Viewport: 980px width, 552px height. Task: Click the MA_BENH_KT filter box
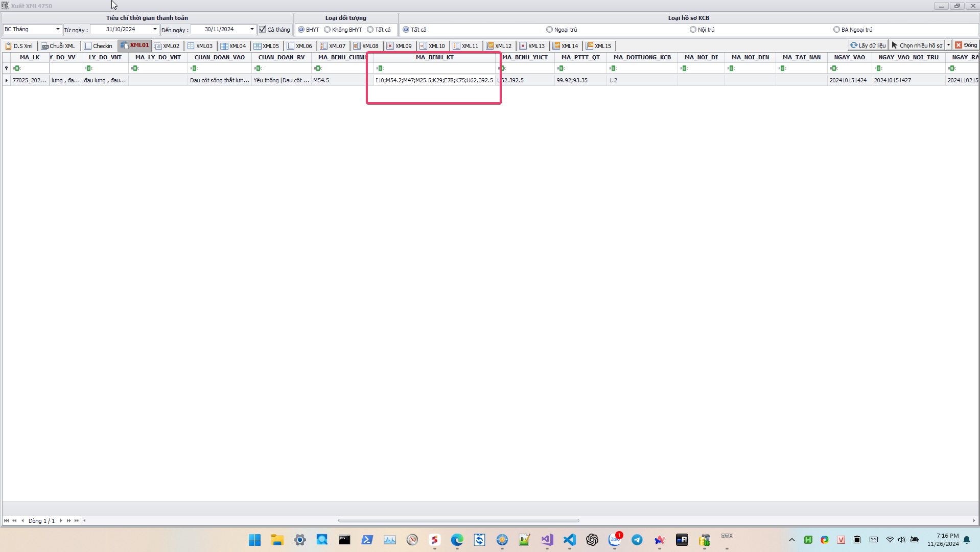435,68
